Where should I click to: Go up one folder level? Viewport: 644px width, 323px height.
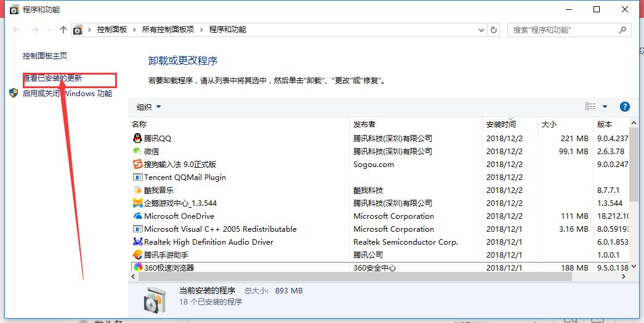coord(63,30)
